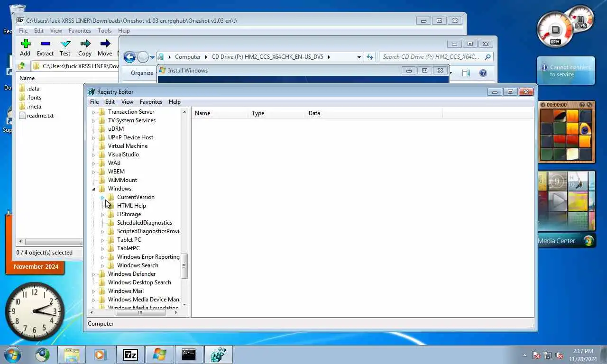The height and width of the screenshot is (364, 607).
Task: Select readme.txt in 7-Zip
Action: (40, 116)
